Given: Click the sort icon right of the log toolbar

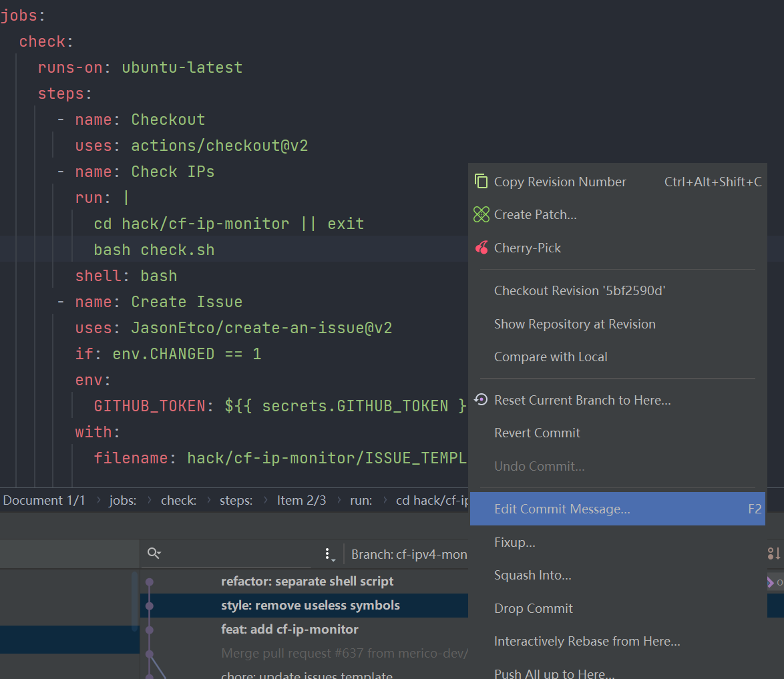Looking at the screenshot, I should 773,553.
